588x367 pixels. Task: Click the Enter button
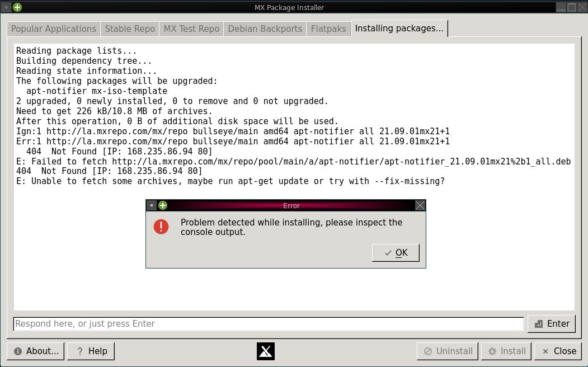tap(552, 324)
